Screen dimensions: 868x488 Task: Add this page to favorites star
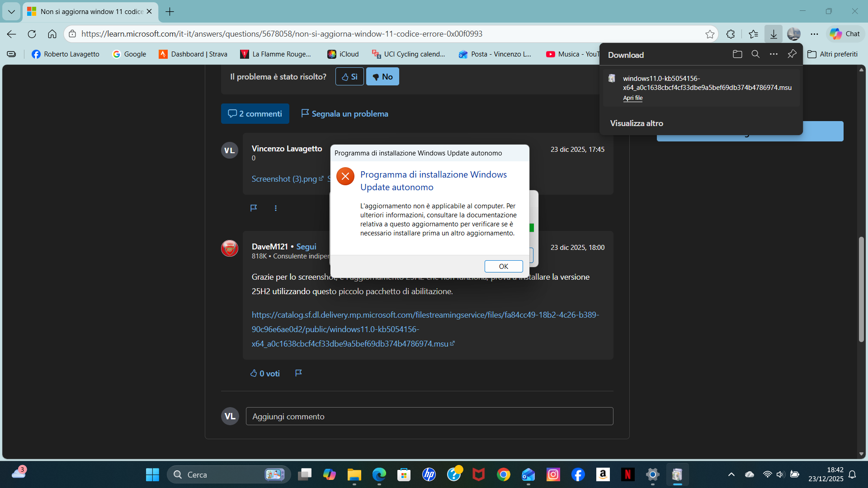coord(710,34)
